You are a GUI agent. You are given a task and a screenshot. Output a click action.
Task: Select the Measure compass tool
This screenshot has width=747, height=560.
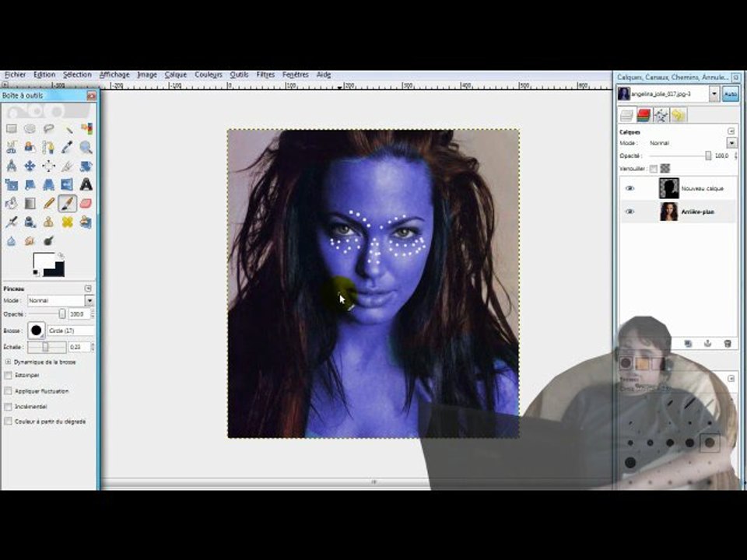point(12,166)
